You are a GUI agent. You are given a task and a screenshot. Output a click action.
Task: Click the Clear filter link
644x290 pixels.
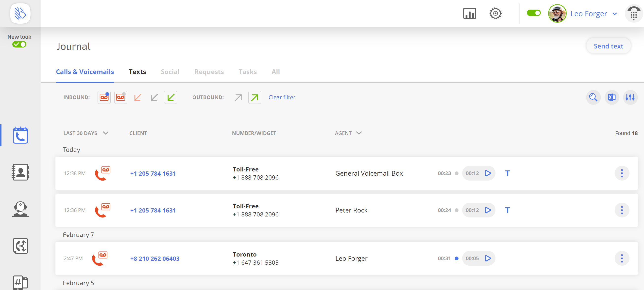(x=282, y=97)
